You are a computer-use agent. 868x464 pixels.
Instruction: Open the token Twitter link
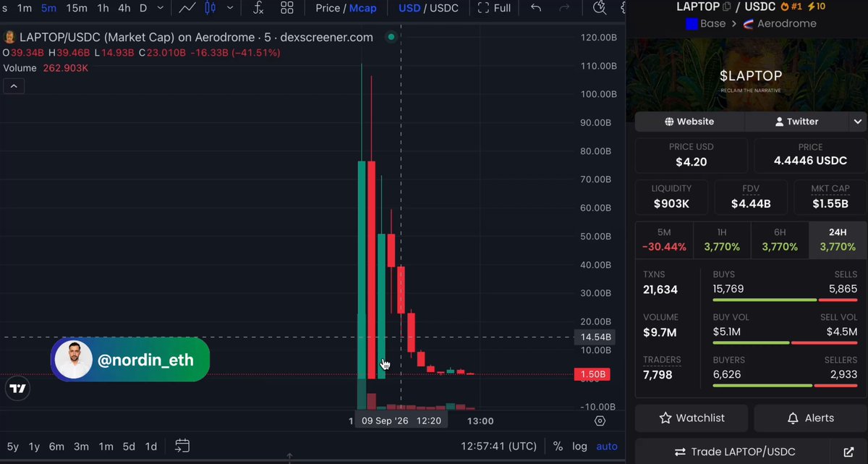pyautogui.click(x=797, y=122)
